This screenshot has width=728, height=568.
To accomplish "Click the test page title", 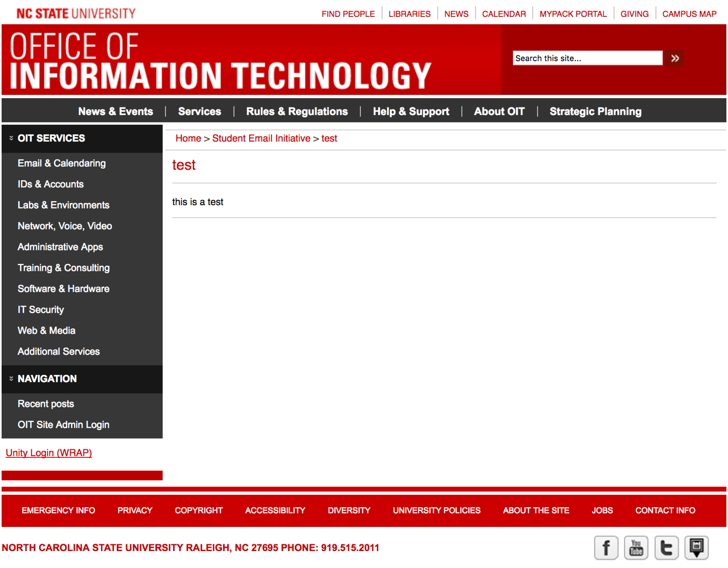I will (x=184, y=165).
